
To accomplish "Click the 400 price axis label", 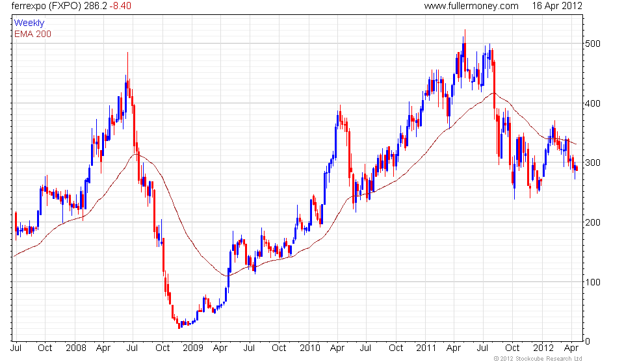I will [593, 103].
